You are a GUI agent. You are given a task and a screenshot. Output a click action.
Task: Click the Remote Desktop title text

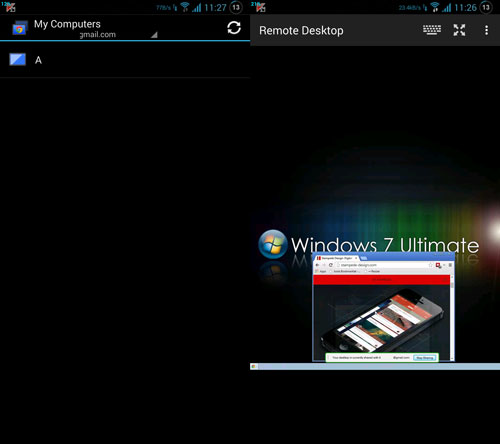[301, 31]
